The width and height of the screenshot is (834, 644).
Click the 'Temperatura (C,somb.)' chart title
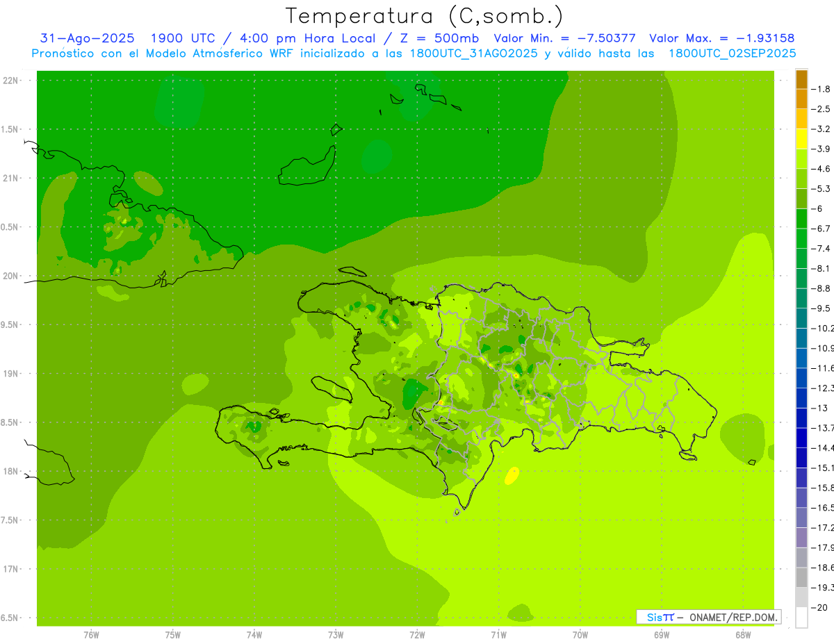(x=425, y=16)
